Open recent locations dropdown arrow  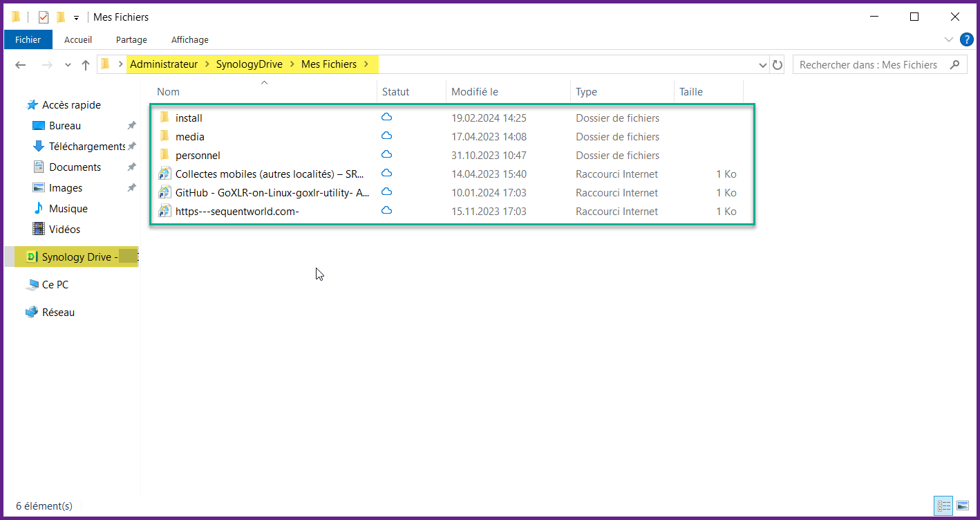point(68,65)
